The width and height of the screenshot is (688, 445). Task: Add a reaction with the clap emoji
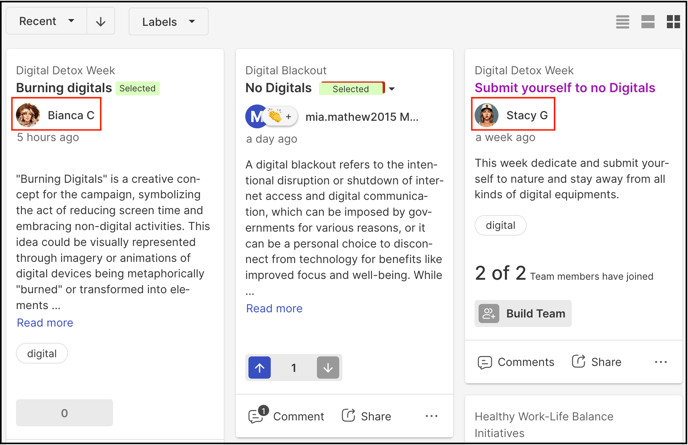pos(275,117)
